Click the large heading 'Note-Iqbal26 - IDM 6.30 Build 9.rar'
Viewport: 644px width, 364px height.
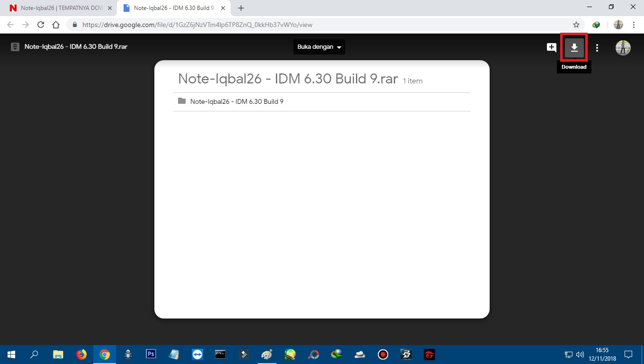click(x=288, y=79)
